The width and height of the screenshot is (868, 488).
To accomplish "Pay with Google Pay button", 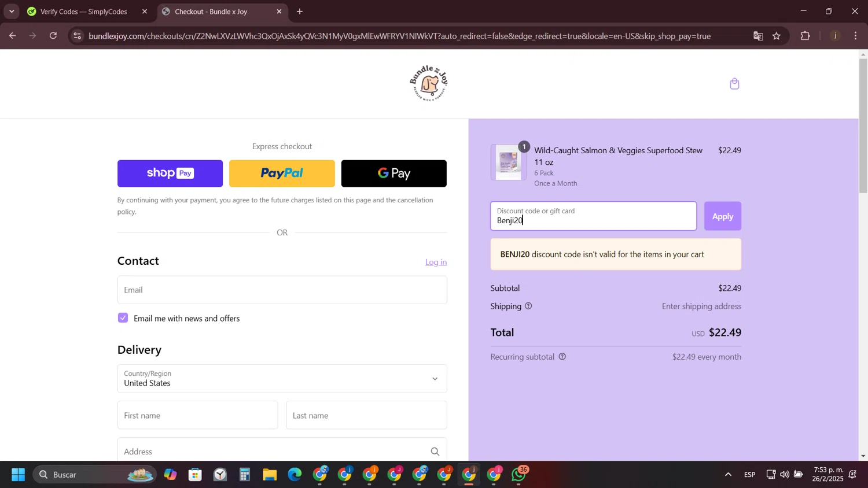I will pyautogui.click(x=393, y=173).
